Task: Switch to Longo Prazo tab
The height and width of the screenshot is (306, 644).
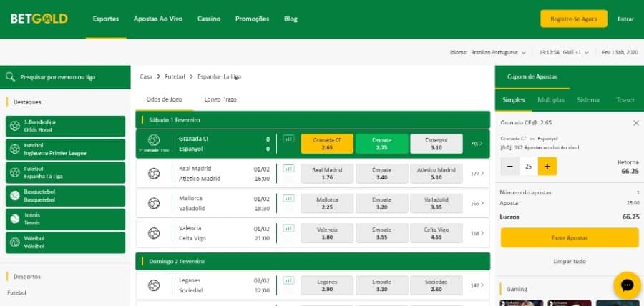Action: tap(220, 99)
